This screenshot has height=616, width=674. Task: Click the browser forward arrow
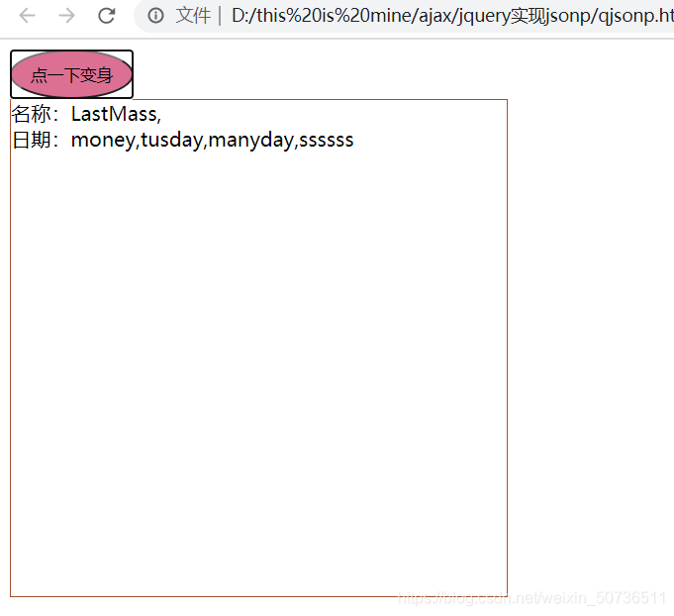66,16
